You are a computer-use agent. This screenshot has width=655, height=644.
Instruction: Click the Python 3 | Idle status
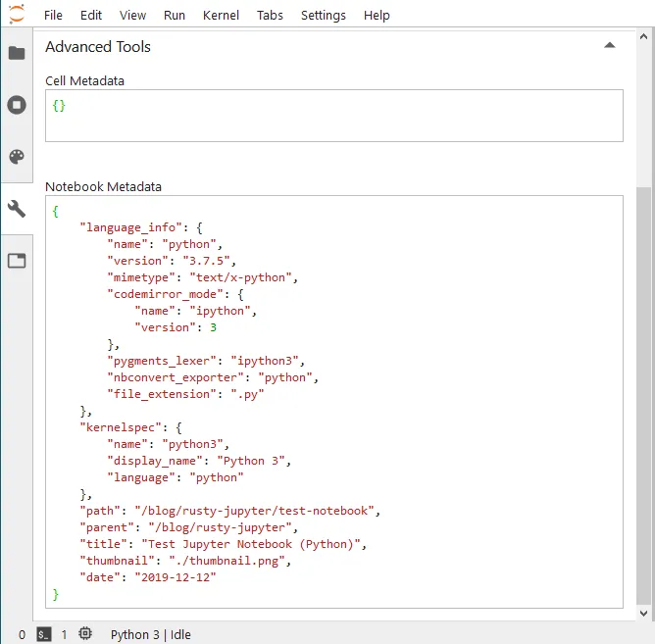[x=150, y=634]
